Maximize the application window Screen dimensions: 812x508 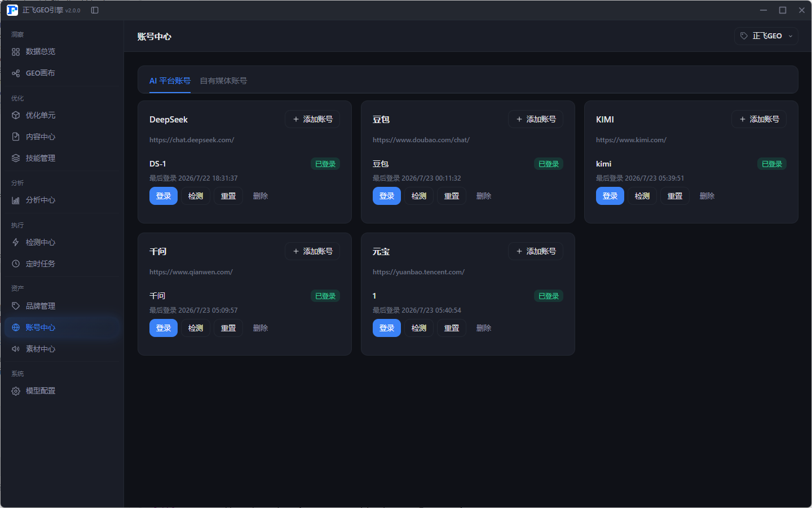click(x=783, y=10)
